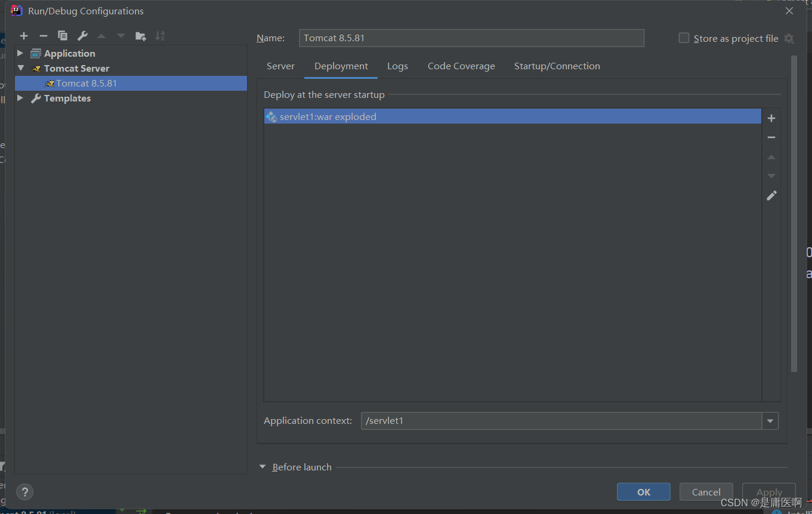The height and width of the screenshot is (514, 812).
Task: Remove the selected deployment artifact
Action: tap(771, 137)
